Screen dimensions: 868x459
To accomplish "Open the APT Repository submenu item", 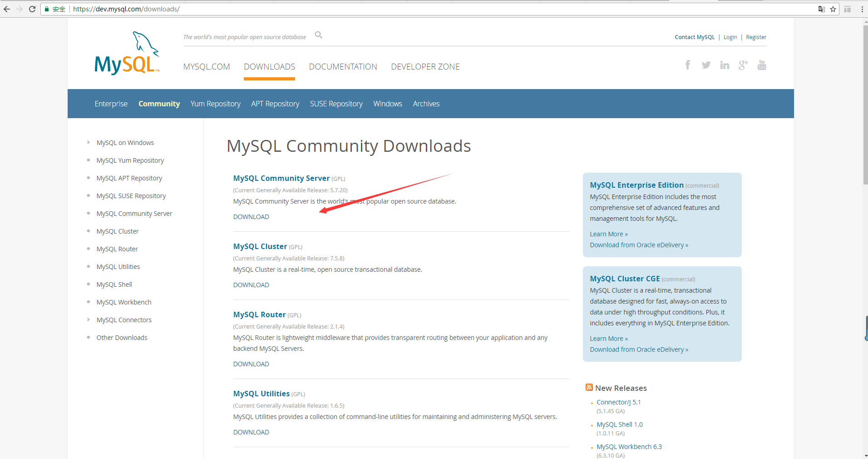I will (275, 104).
